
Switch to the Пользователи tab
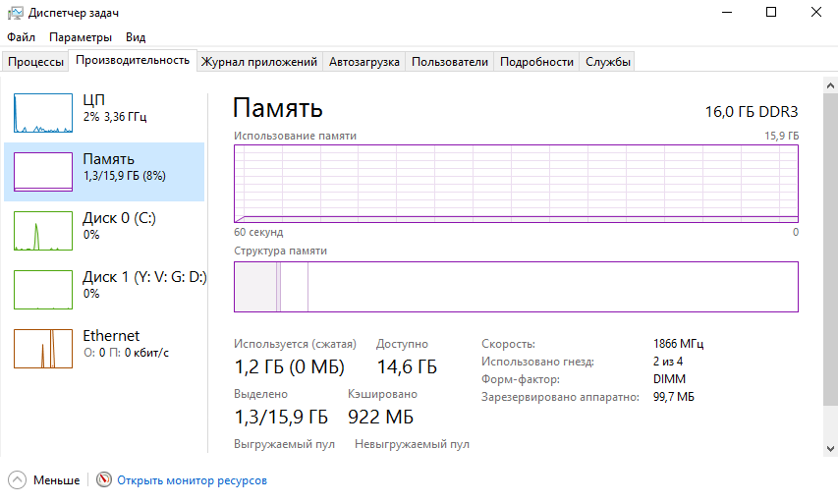point(449,62)
